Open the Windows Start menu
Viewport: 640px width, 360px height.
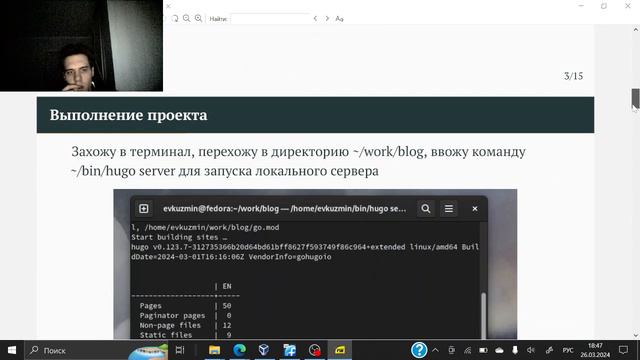tap(12, 350)
